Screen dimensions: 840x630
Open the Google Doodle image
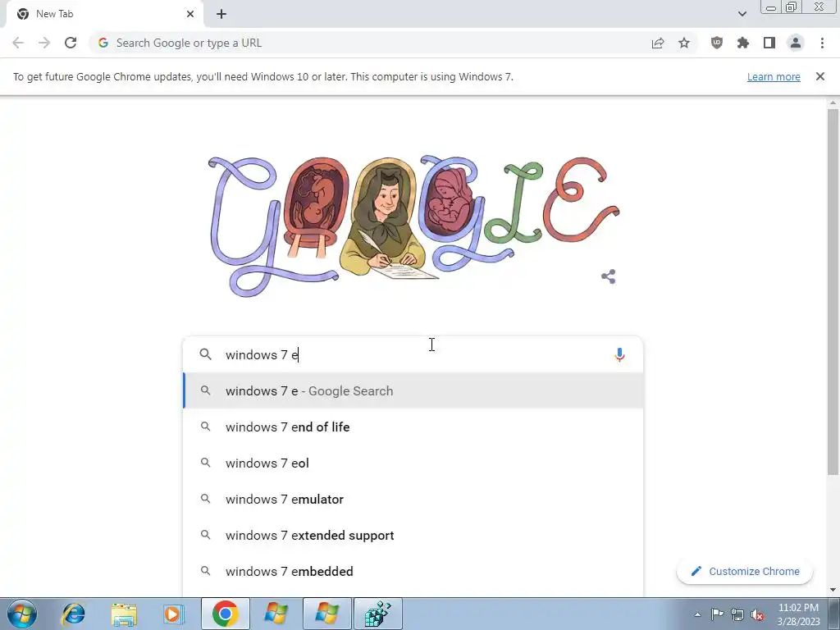413,226
